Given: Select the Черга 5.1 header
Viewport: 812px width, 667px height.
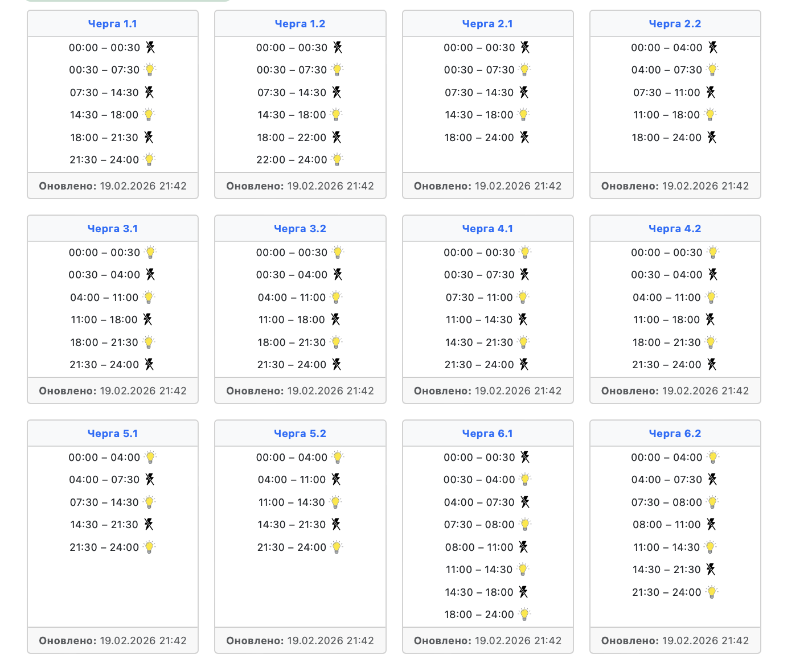Looking at the screenshot, I should tap(112, 434).
